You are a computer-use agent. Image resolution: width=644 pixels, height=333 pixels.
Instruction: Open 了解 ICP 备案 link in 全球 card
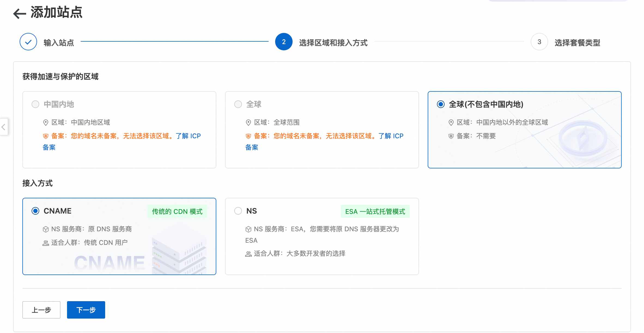pyautogui.click(x=391, y=136)
